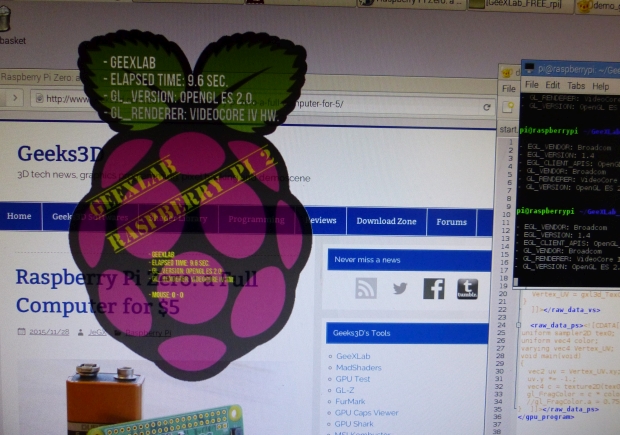This screenshot has width=620, height=435.
Task: Open the Reviews navigation item
Action: tap(321, 220)
